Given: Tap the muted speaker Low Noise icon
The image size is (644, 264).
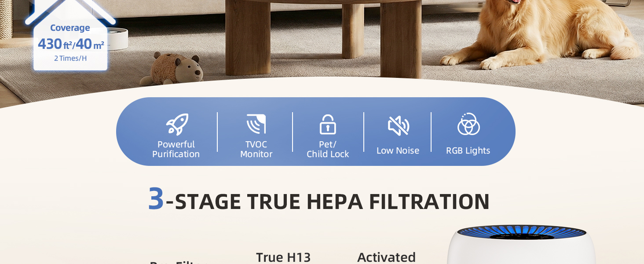Looking at the screenshot, I should pyautogui.click(x=399, y=126).
